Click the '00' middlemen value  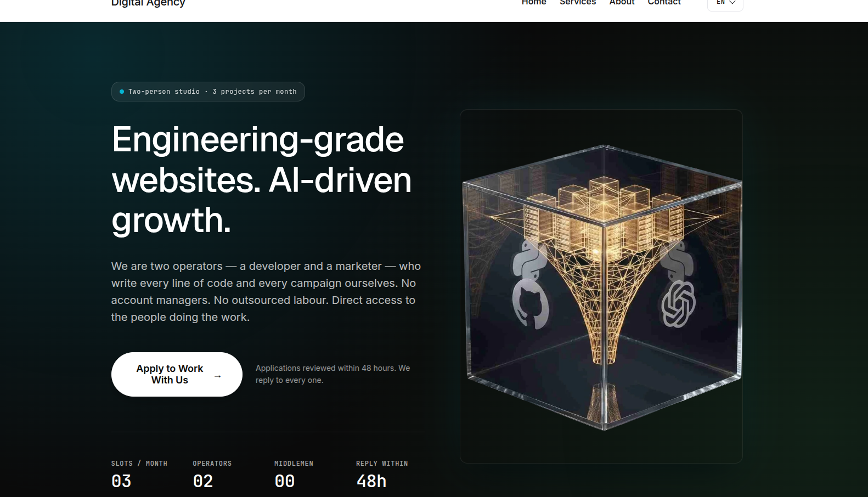(285, 481)
